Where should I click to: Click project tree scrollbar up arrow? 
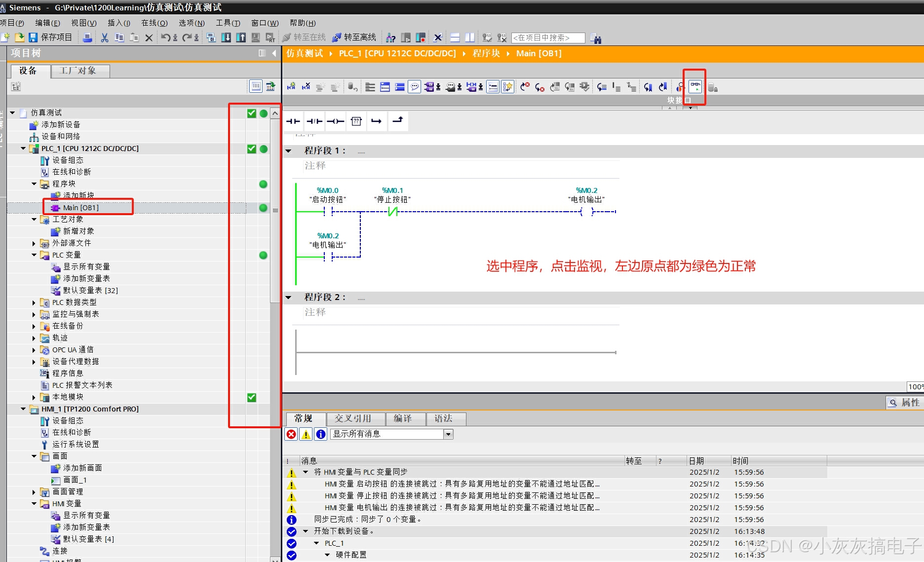(275, 113)
